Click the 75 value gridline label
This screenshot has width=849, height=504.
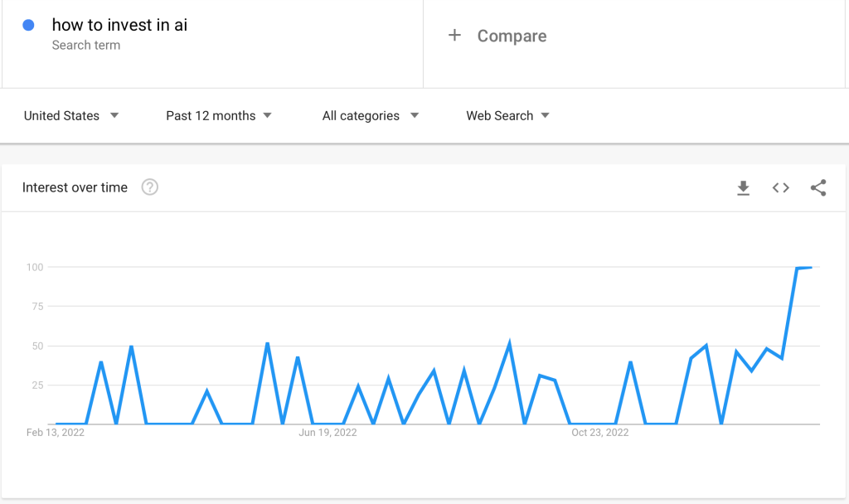tap(37, 307)
